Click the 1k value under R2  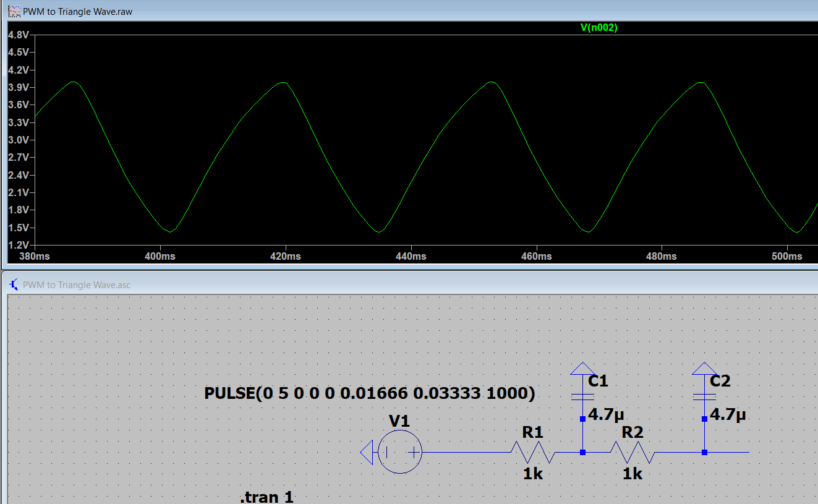pos(633,474)
